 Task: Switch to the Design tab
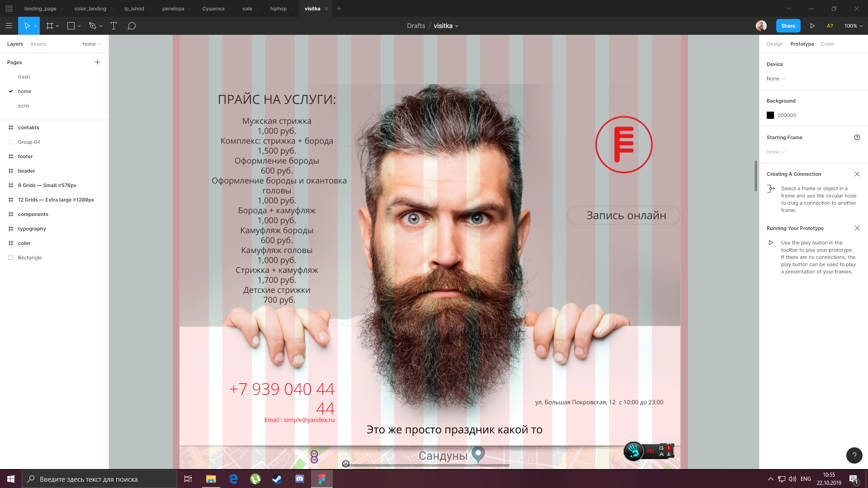click(774, 44)
